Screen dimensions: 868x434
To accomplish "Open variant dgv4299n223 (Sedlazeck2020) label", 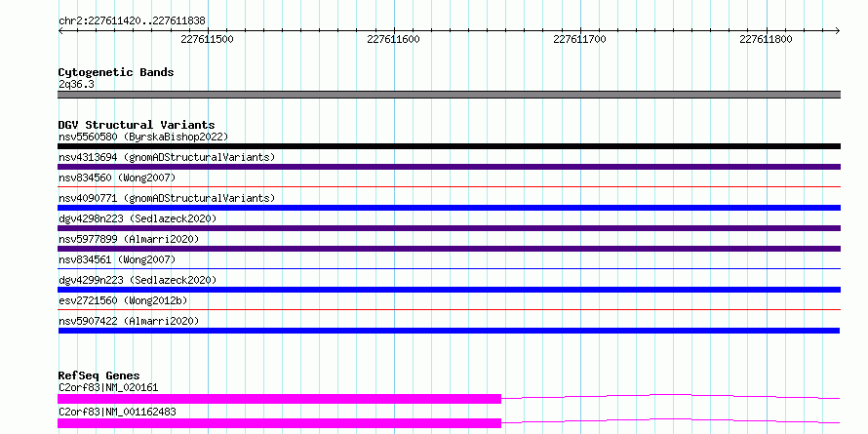I will point(138,280).
